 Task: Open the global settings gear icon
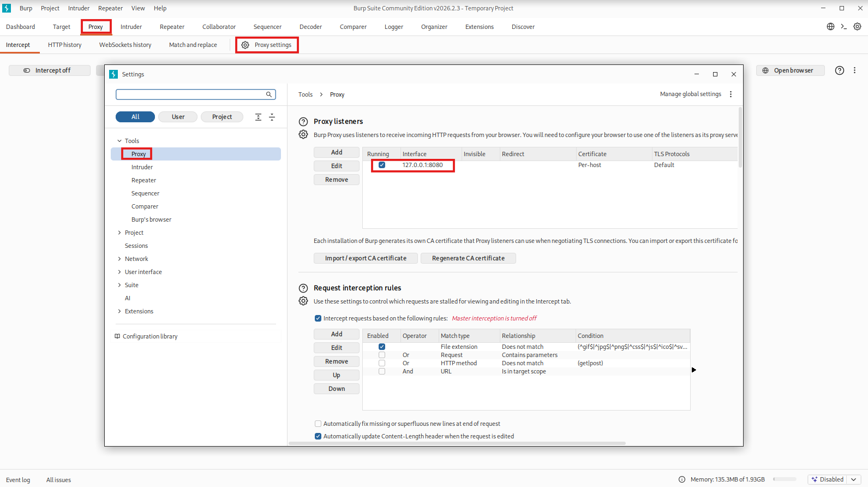[x=858, y=27]
